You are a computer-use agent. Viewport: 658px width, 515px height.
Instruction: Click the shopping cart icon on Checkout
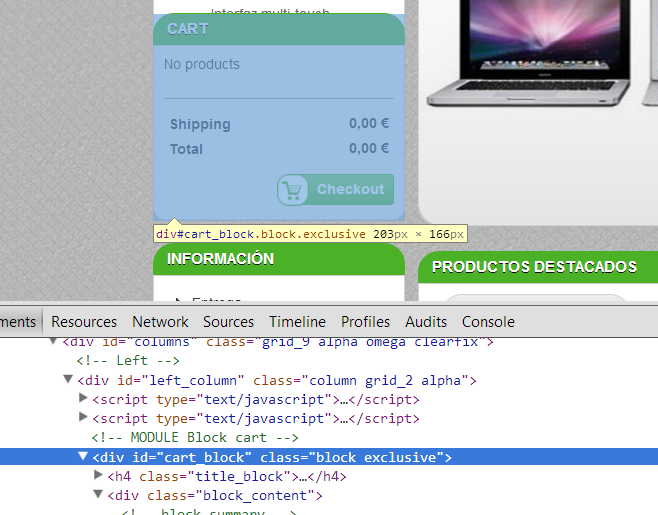[x=292, y=190]
